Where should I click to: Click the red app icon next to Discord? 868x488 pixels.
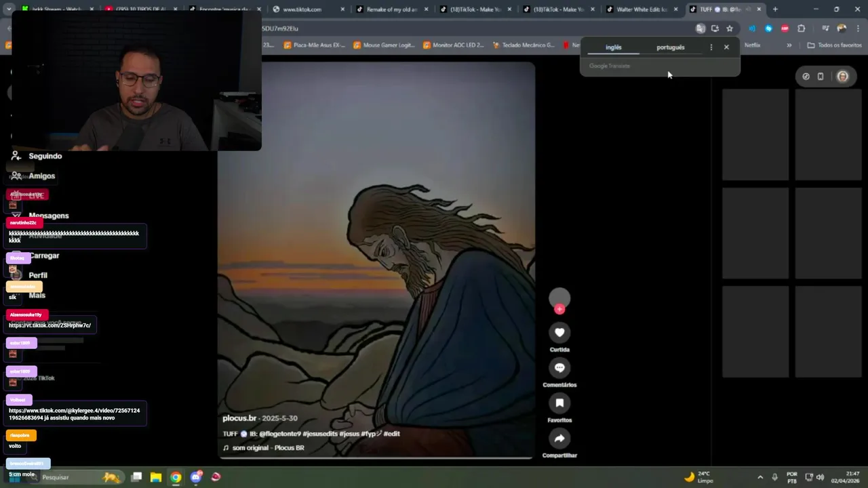[216, 477]
